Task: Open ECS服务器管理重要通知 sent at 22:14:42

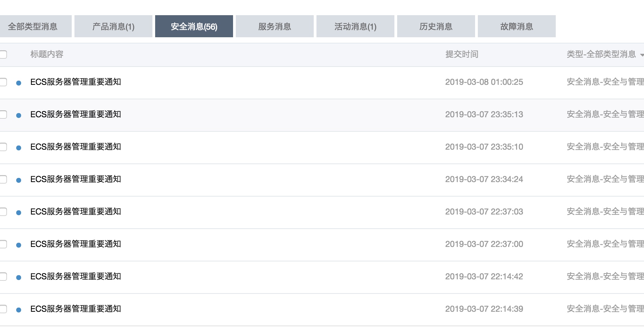Action: [x=76, y=277]
